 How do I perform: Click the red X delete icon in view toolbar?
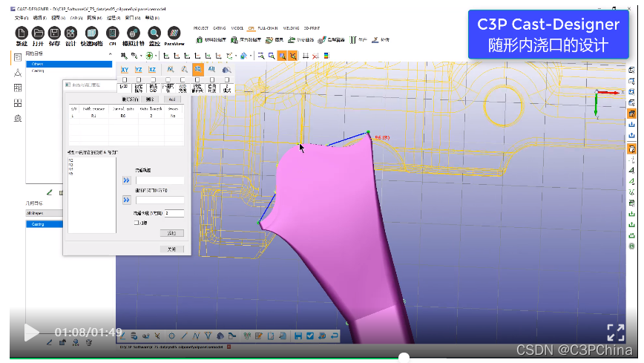point(315,56)
